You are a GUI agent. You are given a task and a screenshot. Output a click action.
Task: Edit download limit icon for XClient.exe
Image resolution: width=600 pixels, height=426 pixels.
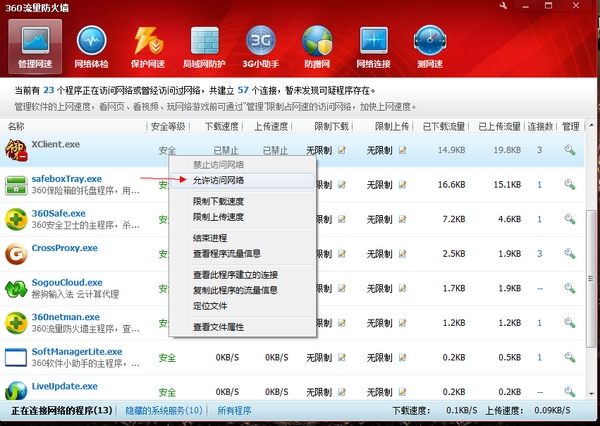pyautogui.click(x=342, y=150)
